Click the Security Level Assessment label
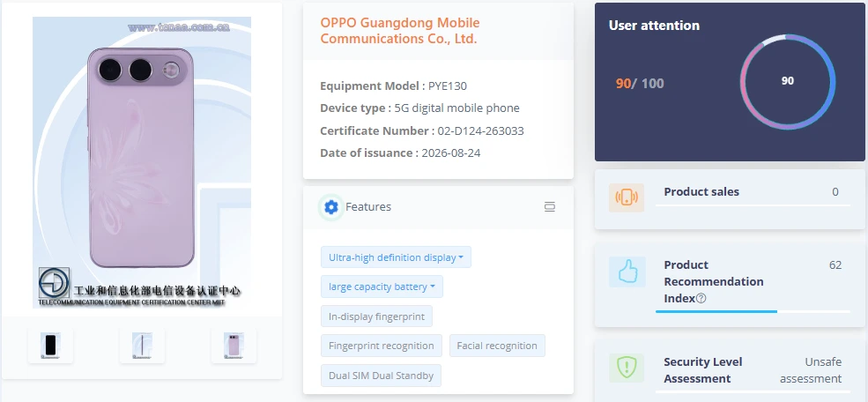 (703, 370)
